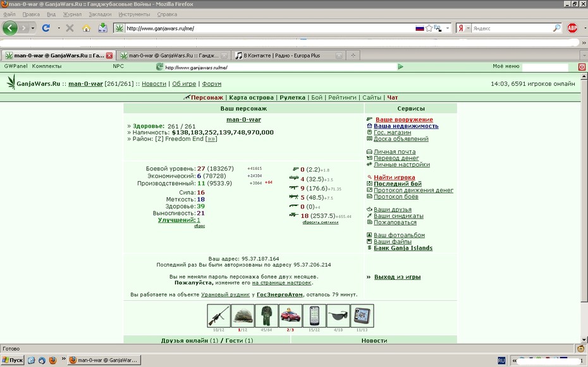The width and height of the screenshot is (588, 367).
Task: Click the Урановый рудник workplace link
Action: coord(225,294)
